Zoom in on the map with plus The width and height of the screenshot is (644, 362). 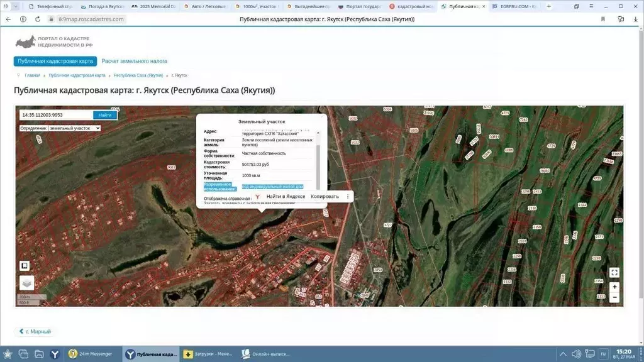[614, 287]
